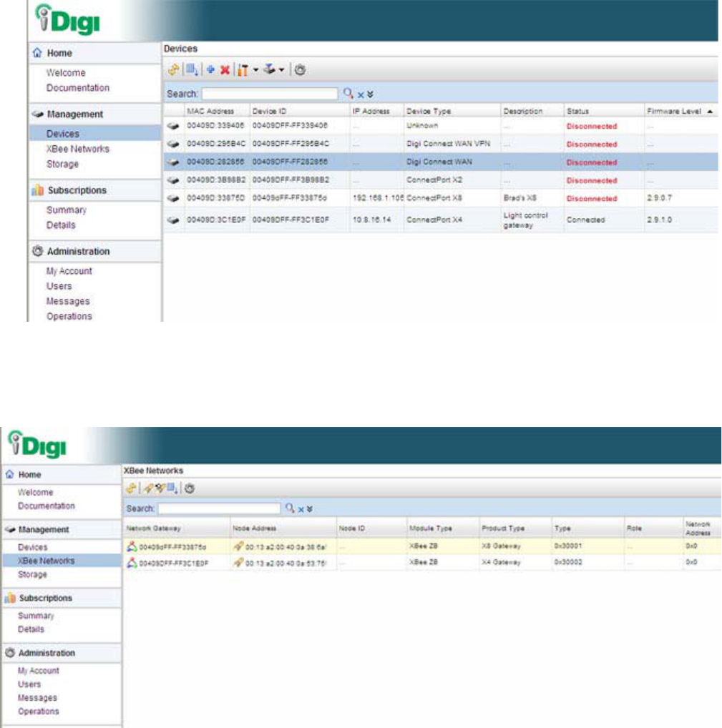The width and height of the screenshot is (722, 728).
Task: Click columns icon in XBee Networks toolbar
Action: click(x=172, y=488)
